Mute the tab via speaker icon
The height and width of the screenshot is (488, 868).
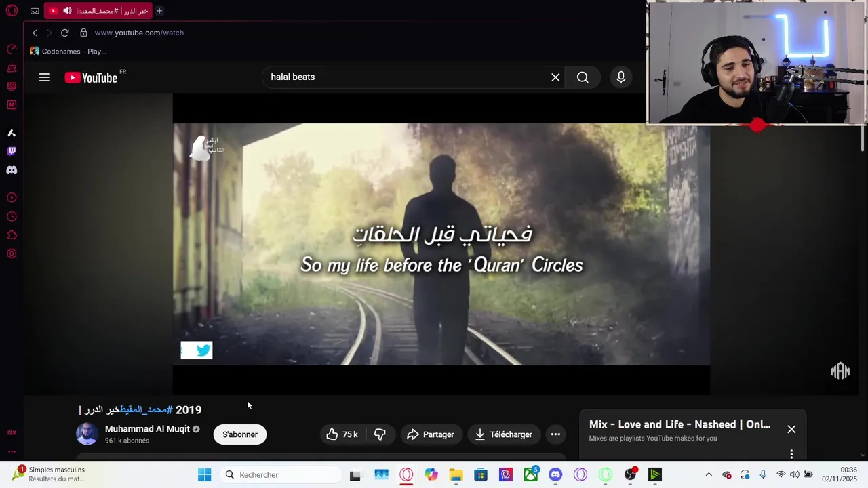tap(67, 11)
